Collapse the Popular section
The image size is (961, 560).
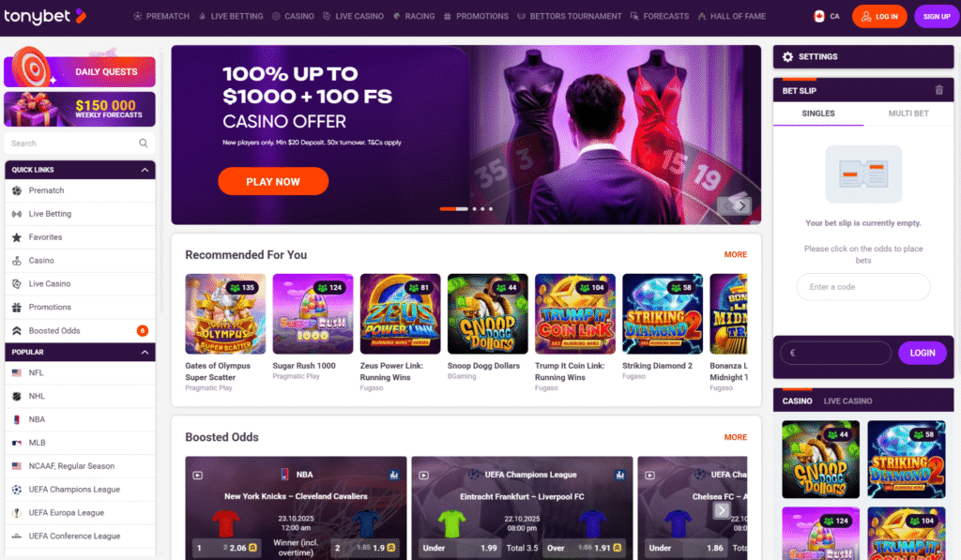pos(145,353)
